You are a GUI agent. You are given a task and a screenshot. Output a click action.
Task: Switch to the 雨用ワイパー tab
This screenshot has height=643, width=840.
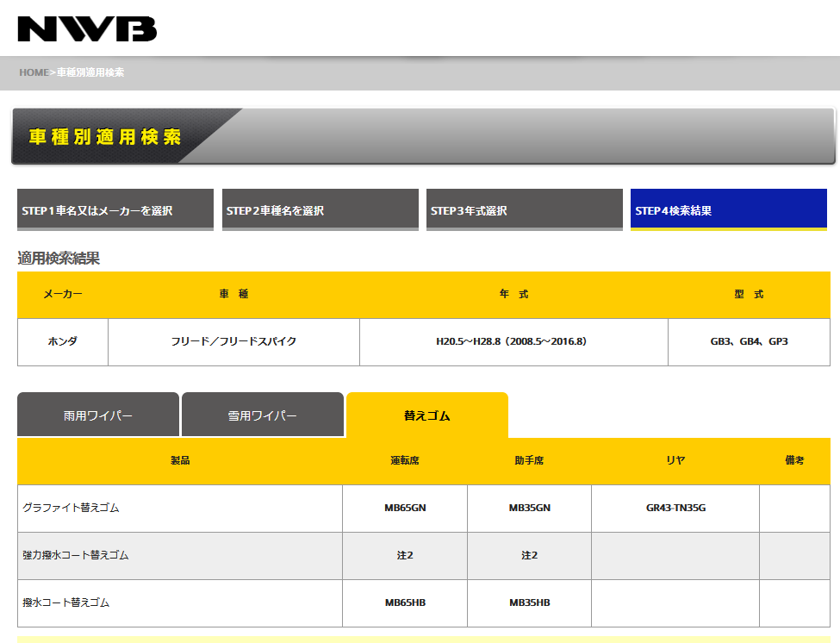(x=98, y=415)
